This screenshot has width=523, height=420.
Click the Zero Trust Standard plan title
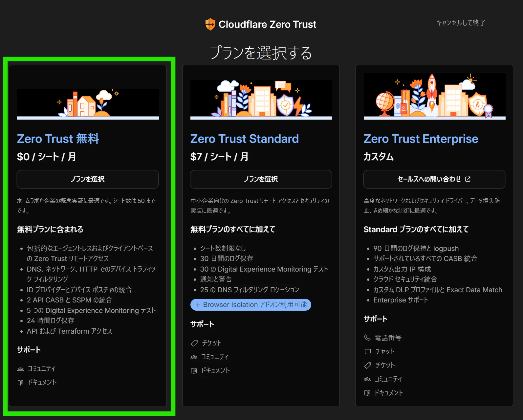(x=245, y=139)
